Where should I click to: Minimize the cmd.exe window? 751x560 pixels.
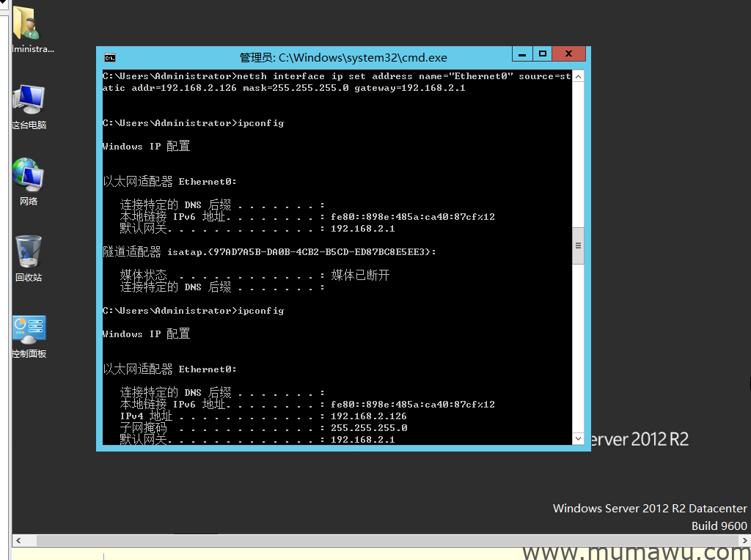click(522, 54)
